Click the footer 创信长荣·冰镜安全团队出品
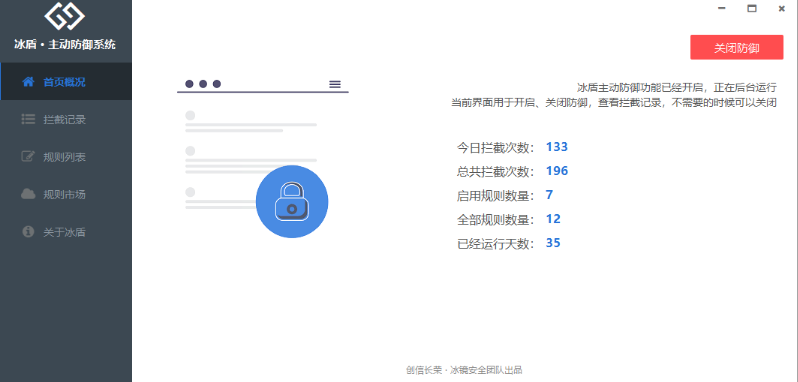Viewport: 798px width, 382px height. [x=464, y=370]
